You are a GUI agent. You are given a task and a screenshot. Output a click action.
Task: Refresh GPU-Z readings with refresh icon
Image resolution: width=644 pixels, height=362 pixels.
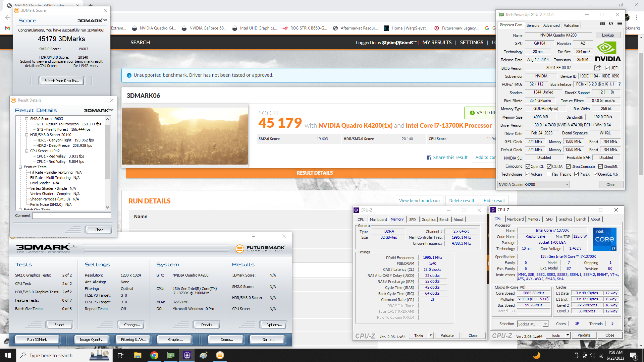pyautogui.click(x=611, y=23)
